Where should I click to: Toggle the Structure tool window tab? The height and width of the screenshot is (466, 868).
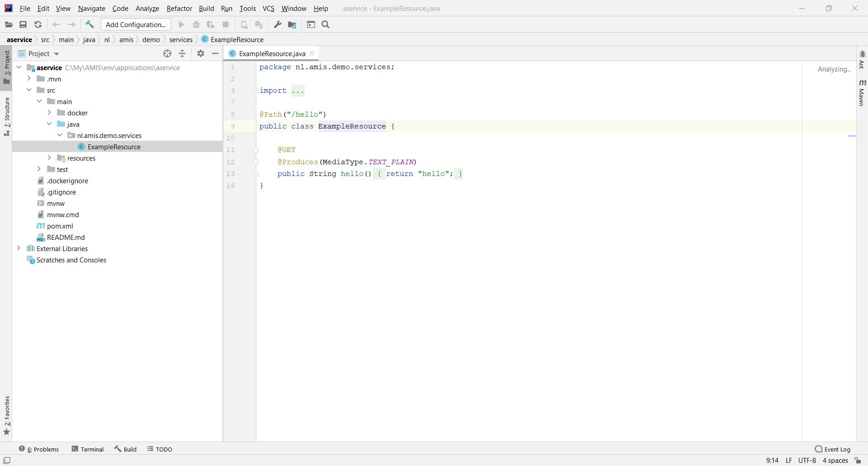(x=7, y=116)
